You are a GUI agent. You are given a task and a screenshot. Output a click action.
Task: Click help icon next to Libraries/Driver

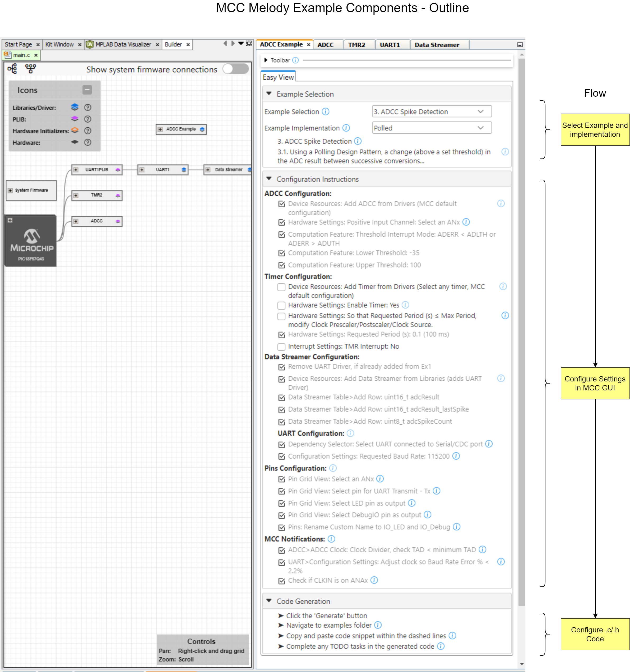coord(87,108)
